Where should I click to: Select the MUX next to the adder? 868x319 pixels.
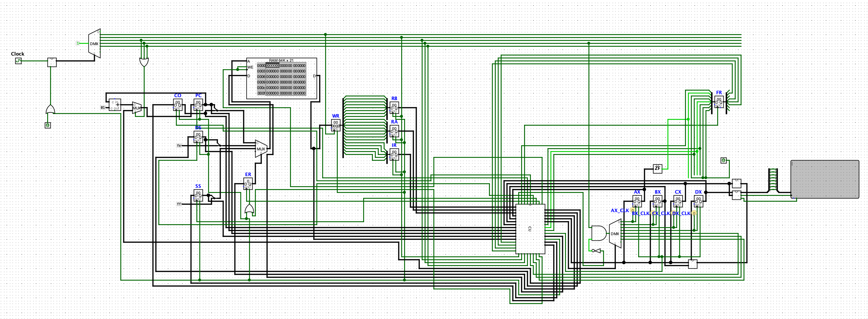(x=137, y=108)
